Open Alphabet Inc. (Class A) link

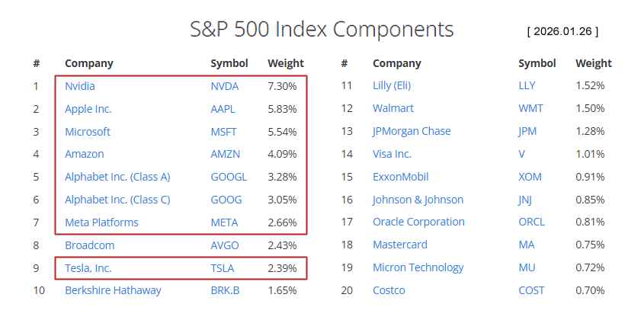click(117, 177)
